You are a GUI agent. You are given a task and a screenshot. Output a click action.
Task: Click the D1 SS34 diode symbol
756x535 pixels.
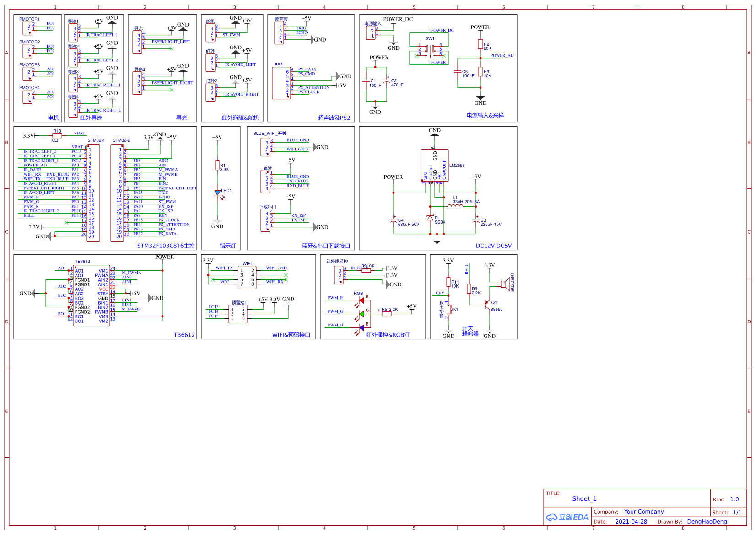(430, 218)
